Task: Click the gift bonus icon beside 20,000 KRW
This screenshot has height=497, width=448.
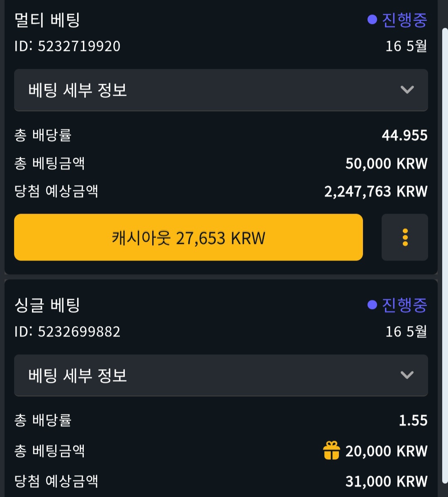Action: point(331,451)
